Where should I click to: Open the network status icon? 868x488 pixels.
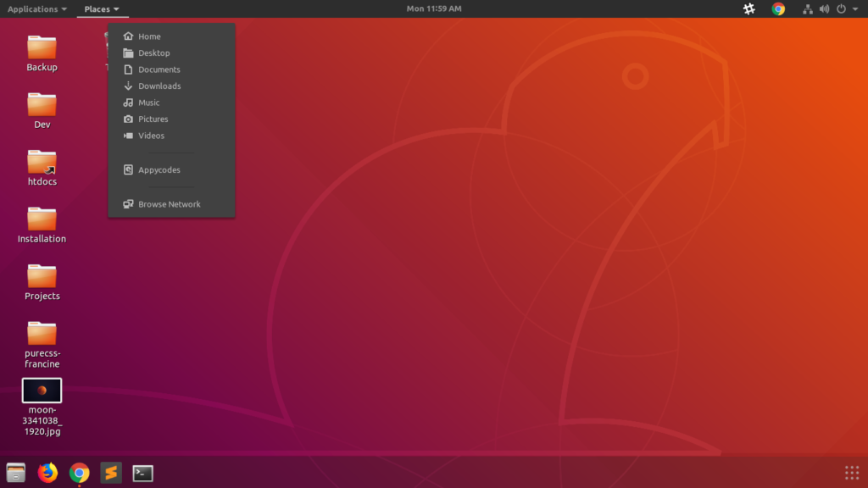point(808,8)
